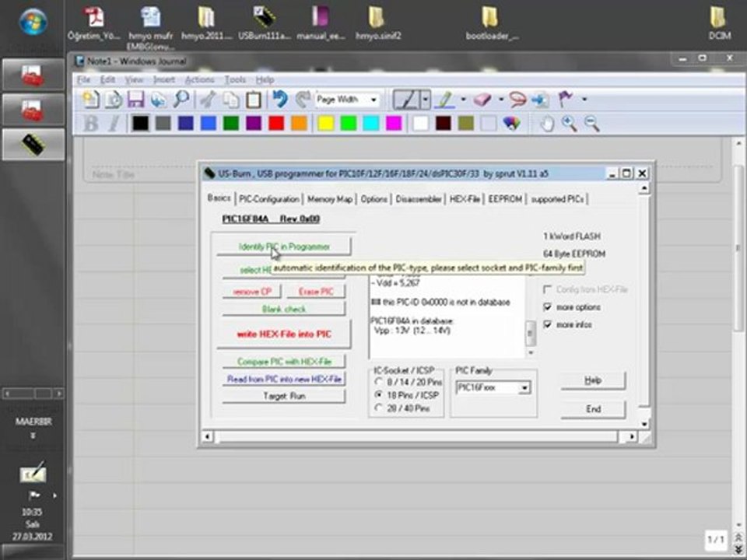Toggle the Config from HEX-File checkbox
Image resolution: width=747 pixels, height=560 pixels.
pos(547,289)
